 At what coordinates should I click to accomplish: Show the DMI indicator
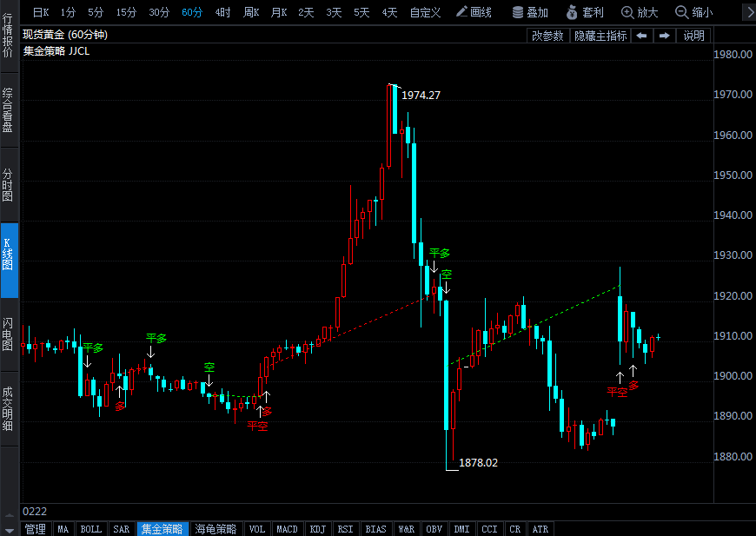(x=462, y=529)
